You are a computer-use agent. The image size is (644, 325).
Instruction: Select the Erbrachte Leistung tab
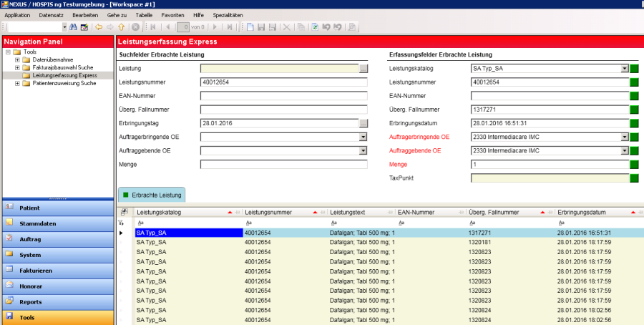point(152,194)
